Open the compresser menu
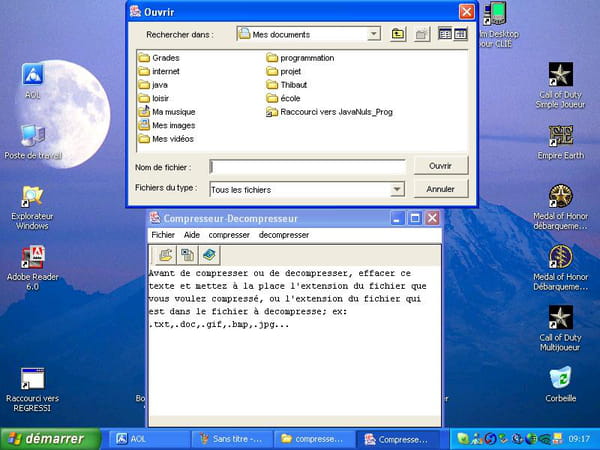Image resolution: width=600 pixels, height=450 pixels. (x=229, y=235)
